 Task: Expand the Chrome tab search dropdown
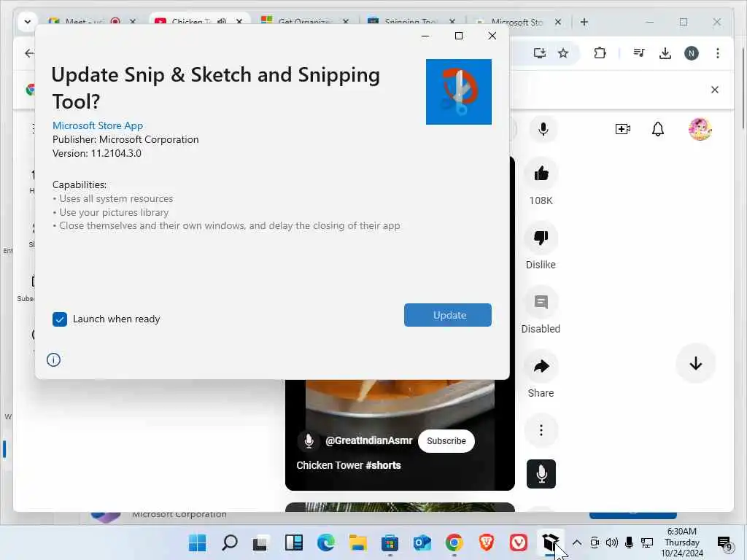coord(28,22)
